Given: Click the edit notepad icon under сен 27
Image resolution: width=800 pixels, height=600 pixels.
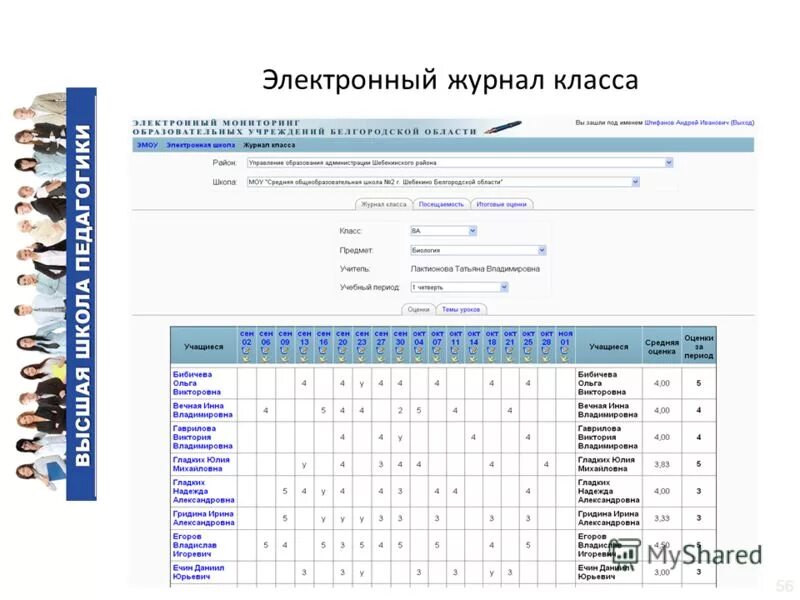Looking at the screenshot, I should pos(381,351).
